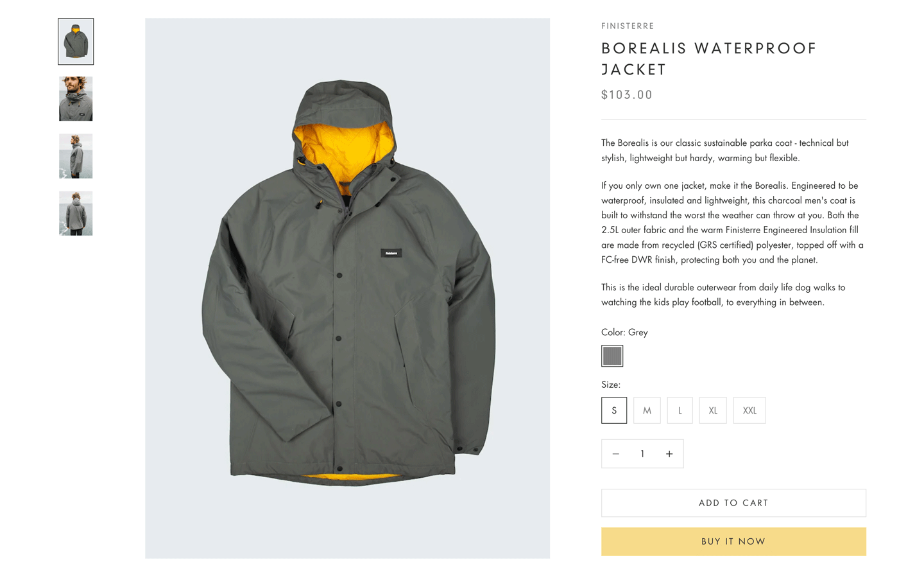Viewport: 924px width, 578px height.
Task: Click the yellow Buy It Now button
Action: [x=733, y=541]
